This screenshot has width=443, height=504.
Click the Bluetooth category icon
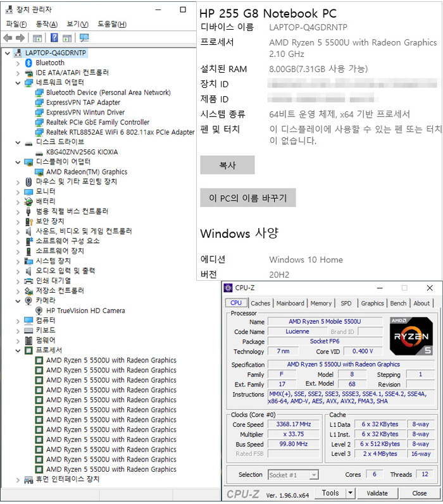point(28,63)
